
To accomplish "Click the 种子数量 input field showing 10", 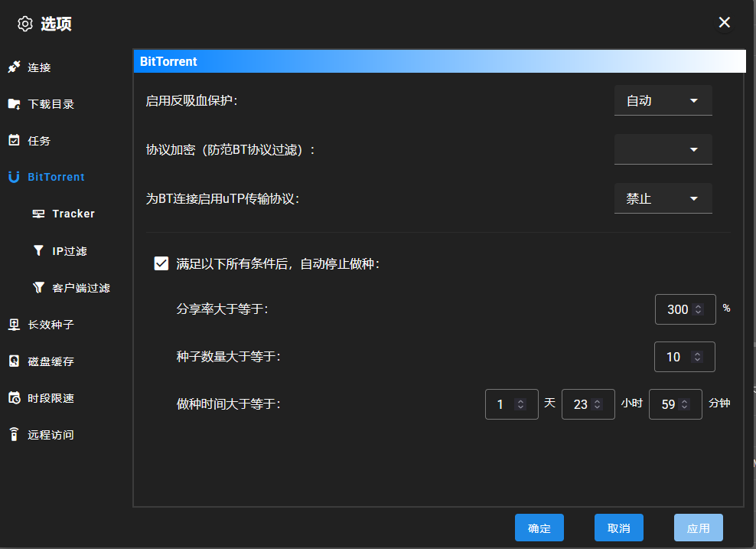I will [675, 357].
